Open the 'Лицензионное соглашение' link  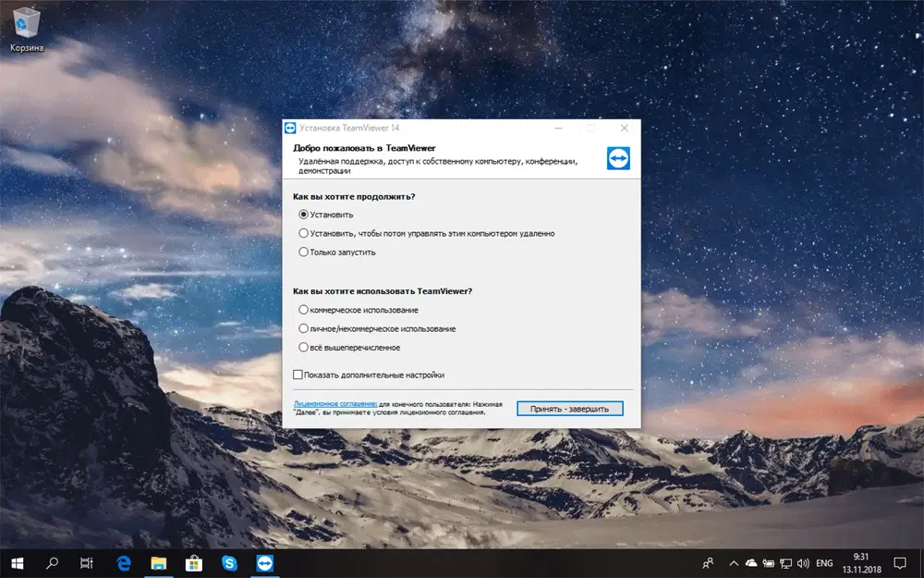(x=335, y=404)
